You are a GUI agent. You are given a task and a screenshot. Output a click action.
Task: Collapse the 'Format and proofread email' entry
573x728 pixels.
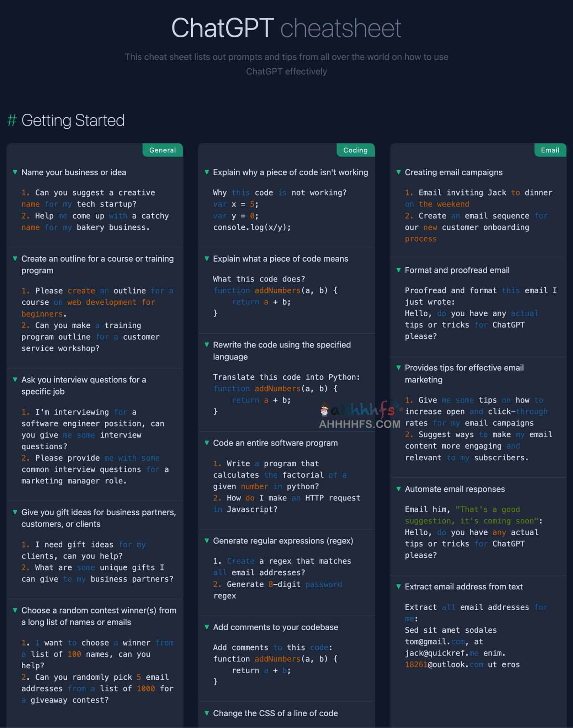click(399, 271)
